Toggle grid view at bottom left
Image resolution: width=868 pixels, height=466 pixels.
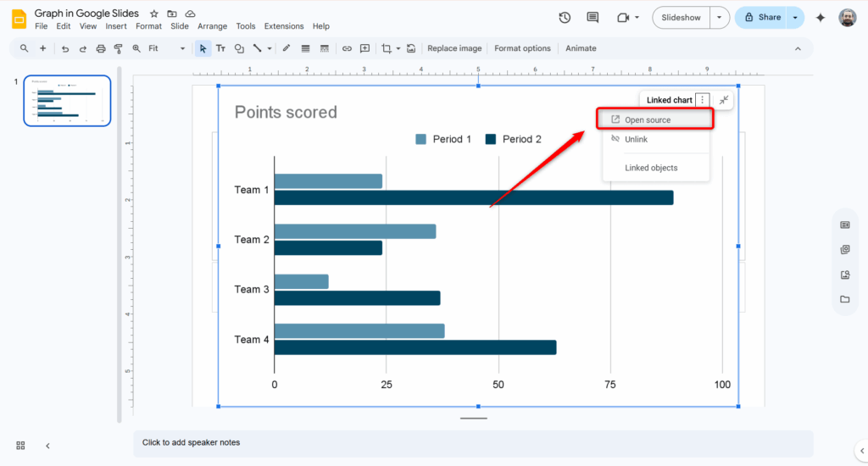pyautogui.click(x=20, y=445)
